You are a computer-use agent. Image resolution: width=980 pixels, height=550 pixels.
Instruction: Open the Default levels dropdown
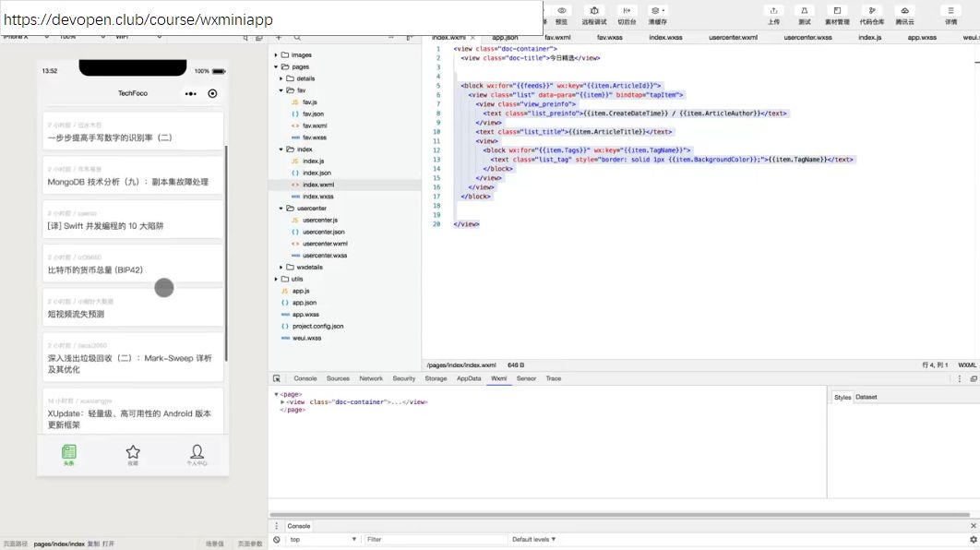pyautogui.click(x=533, y=539)
